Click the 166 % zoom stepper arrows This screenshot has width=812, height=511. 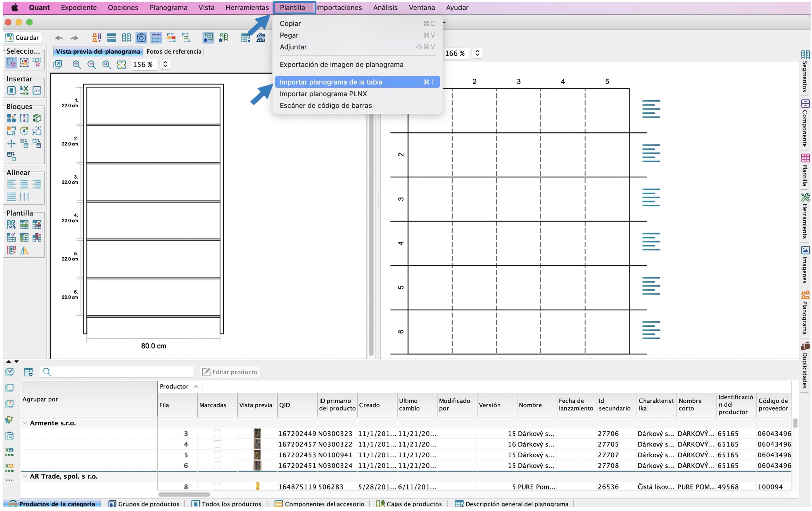[x=477, y=53]
